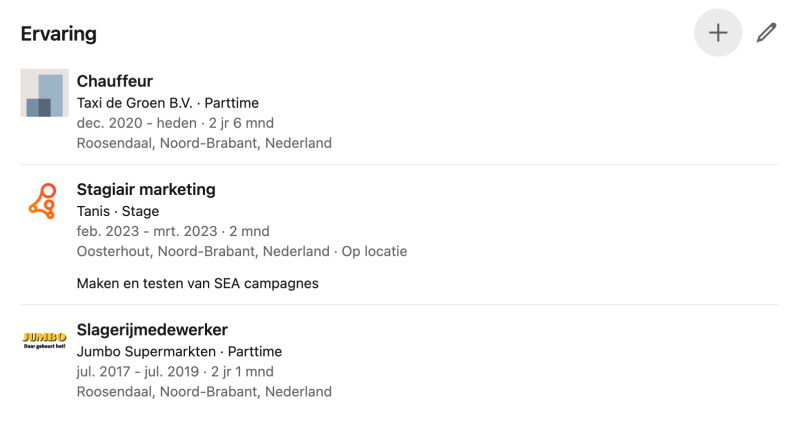Click Roosendaal location under Slagerijmedewerker

coord(203,391)
